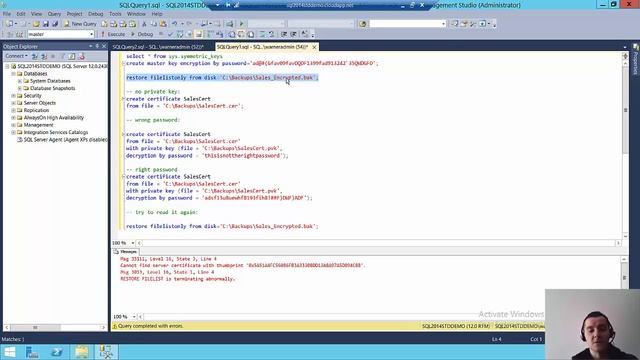Switch to the Messages results tab
Viewport: 640px width, 360px height.
pyautogui.click(x=125, y=252)
